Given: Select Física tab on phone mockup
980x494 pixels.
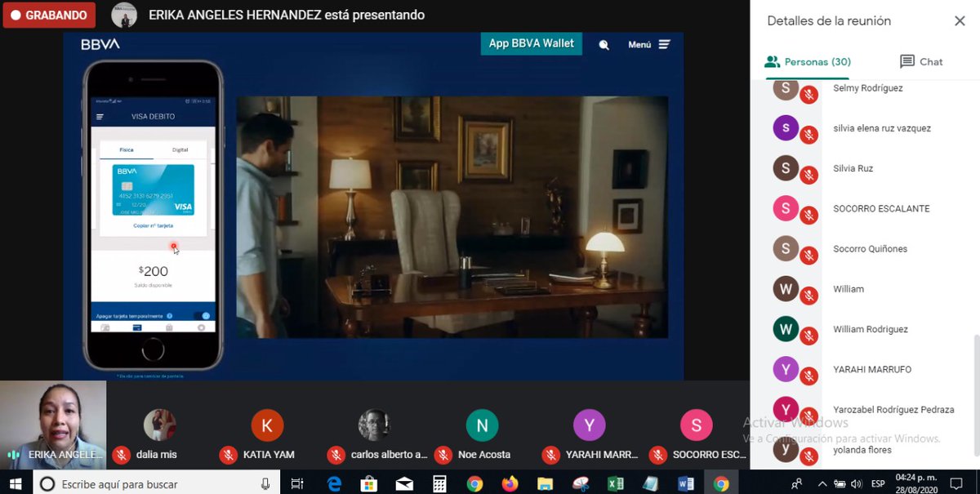Looking at the screenshot, I should 127,150.
